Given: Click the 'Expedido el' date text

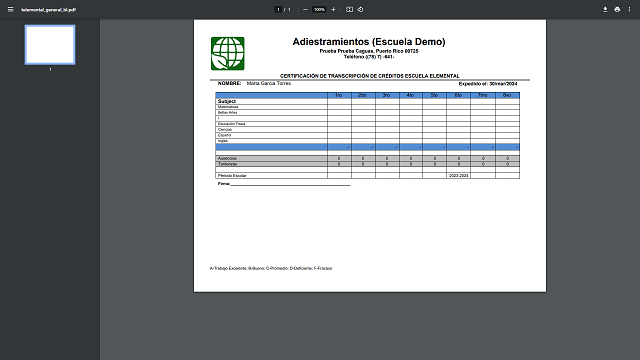Looking at the screenshot, I should click(x=488, y=84).
